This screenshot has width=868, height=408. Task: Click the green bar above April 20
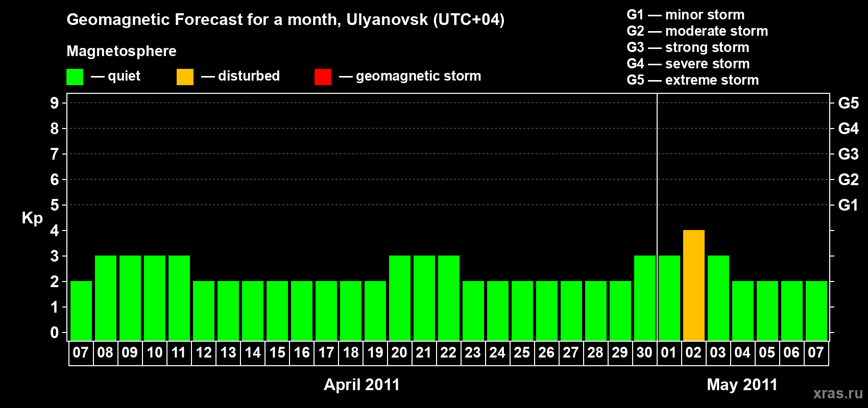coord(399,298)
